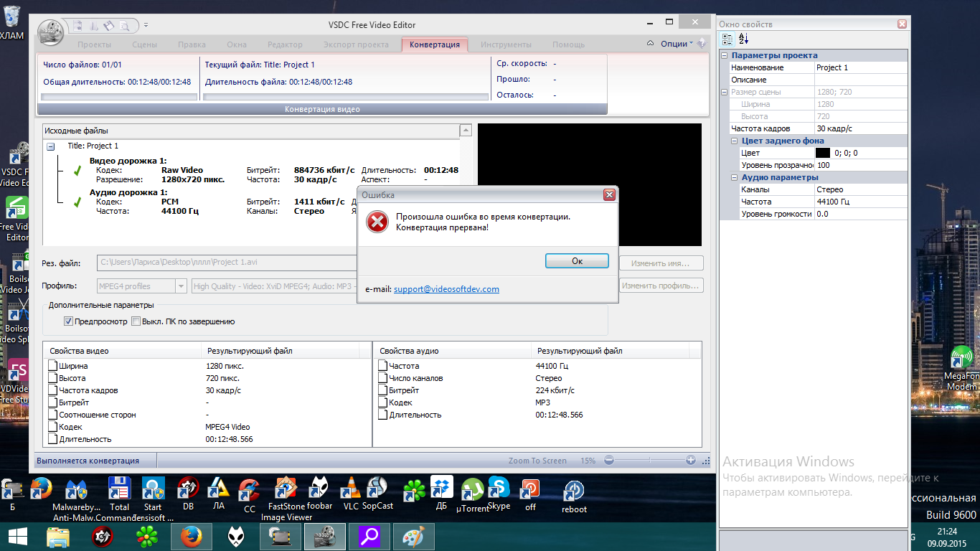Click the Каналы value Стерео
Viewport: 980px width, 551px height.
tap(861, 189)
